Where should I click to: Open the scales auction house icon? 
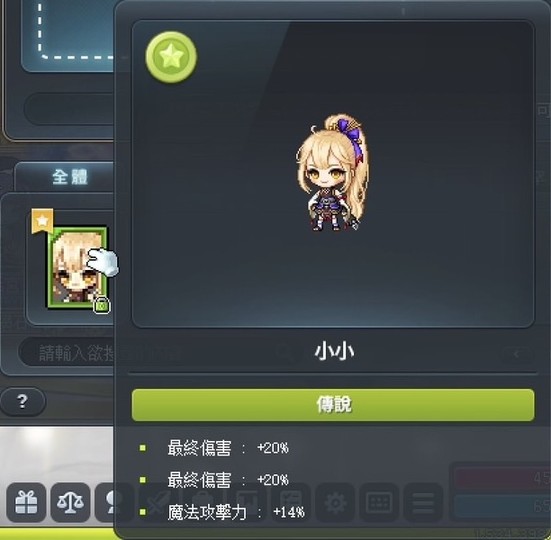click(x=70, y=502)
